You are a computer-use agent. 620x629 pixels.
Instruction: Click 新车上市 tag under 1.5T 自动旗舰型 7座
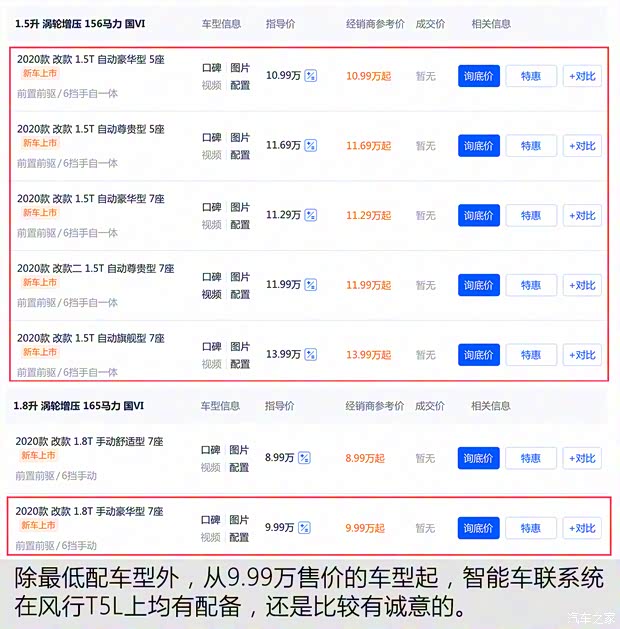point(40,352)
